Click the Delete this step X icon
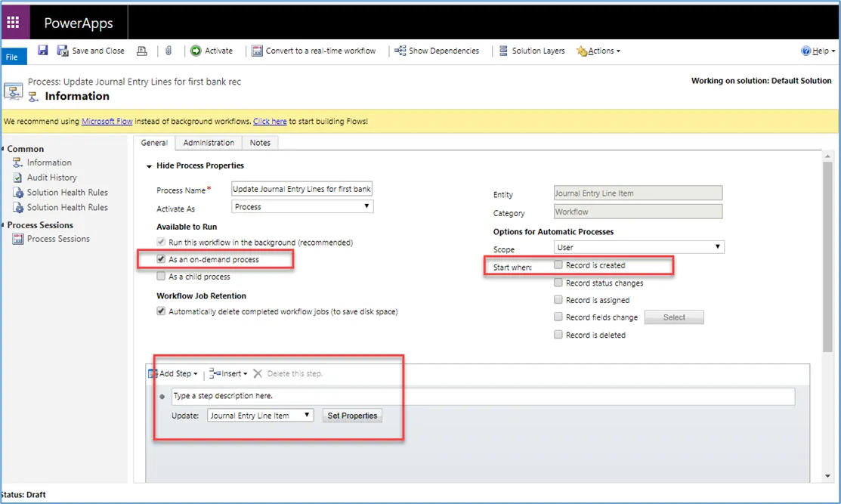This screenshot has width=841, height=504. tap(258, 374)
